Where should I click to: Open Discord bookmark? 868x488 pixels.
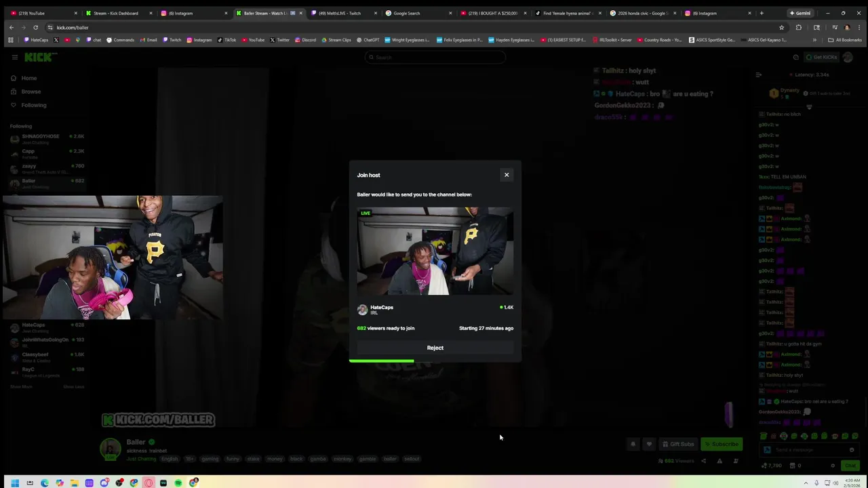point(306,40)
